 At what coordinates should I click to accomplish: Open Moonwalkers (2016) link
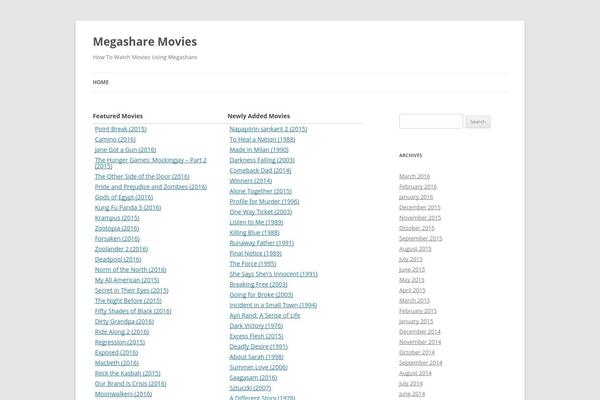tap(123, 393)
